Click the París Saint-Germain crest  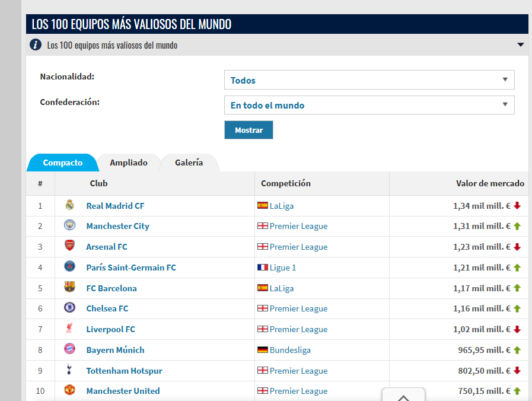pos(69,266)
